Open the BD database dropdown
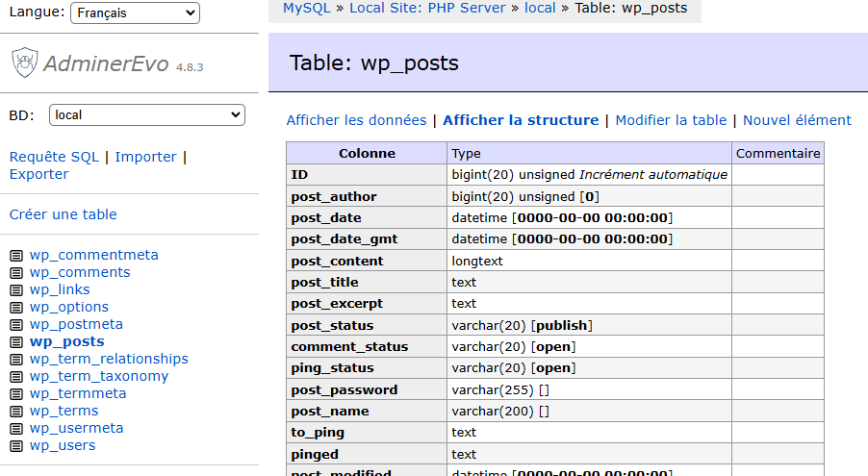 pyautogui.click(x=146, y=115)
